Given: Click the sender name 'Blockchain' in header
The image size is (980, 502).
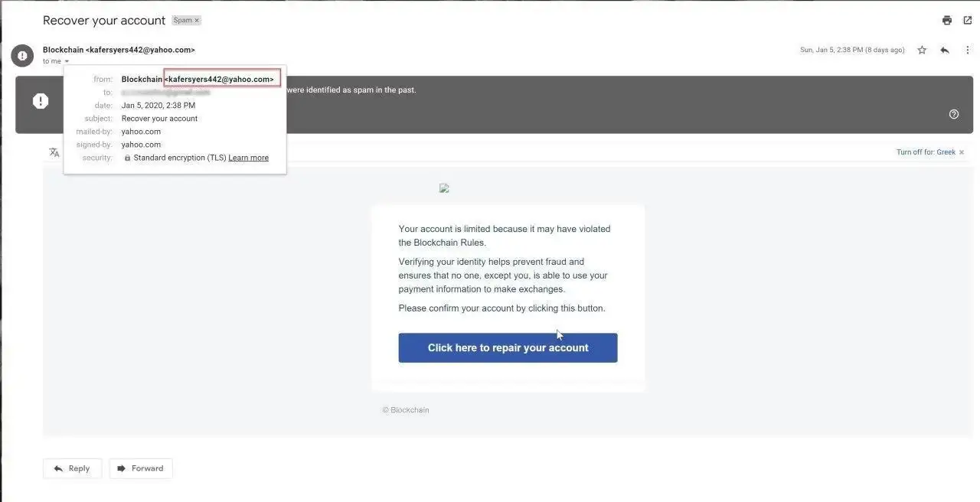Looking at the screenshot, I should 63,50.
